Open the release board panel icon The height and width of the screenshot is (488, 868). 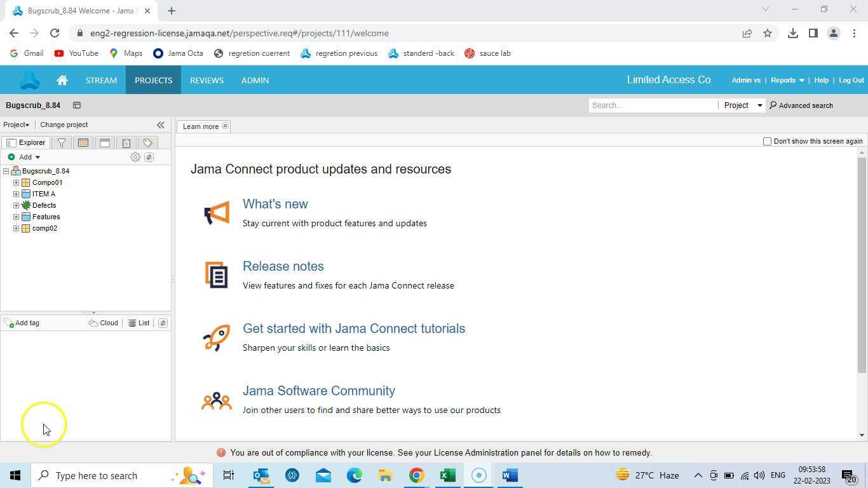pos(104,142)
